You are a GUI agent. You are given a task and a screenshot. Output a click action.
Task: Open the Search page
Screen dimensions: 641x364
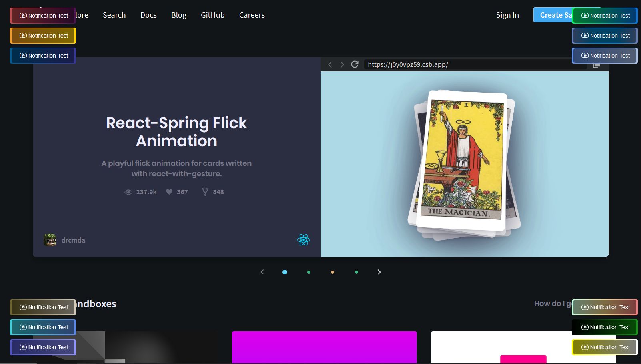point(114,15)
